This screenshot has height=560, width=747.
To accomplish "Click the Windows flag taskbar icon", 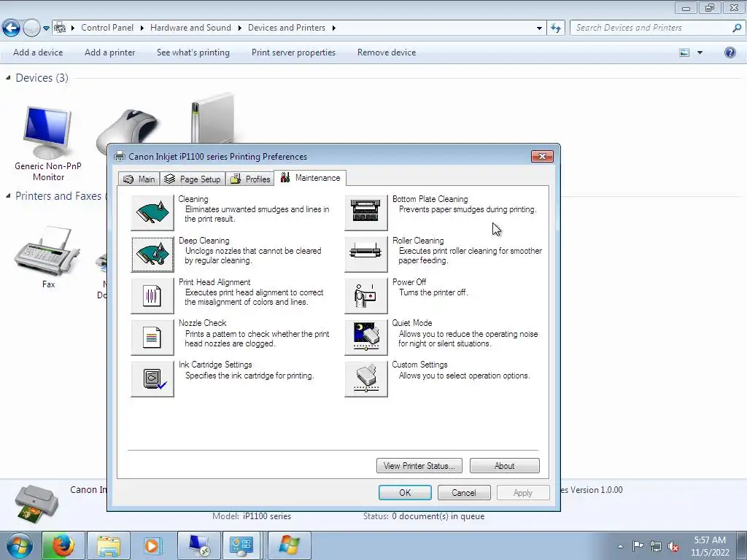I will pos(289,545).
